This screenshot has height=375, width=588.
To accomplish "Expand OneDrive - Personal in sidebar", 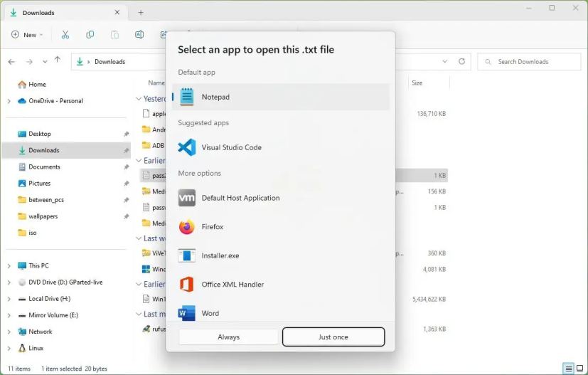I will click(9, 101).
